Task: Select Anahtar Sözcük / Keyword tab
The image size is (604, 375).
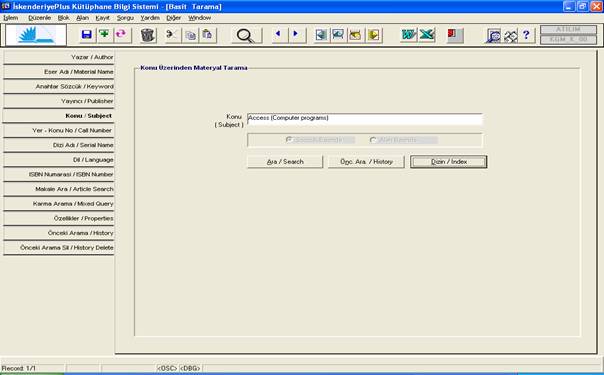Action: 59,86
